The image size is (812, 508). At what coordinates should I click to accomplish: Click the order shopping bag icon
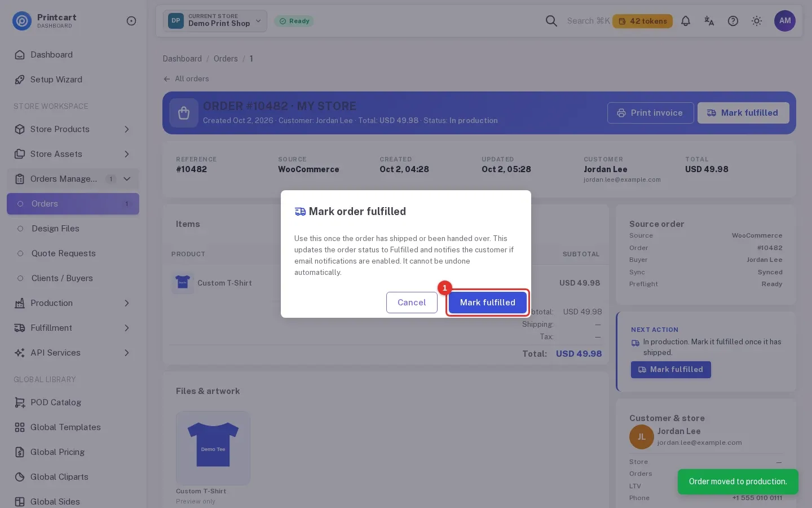point(184,113)
